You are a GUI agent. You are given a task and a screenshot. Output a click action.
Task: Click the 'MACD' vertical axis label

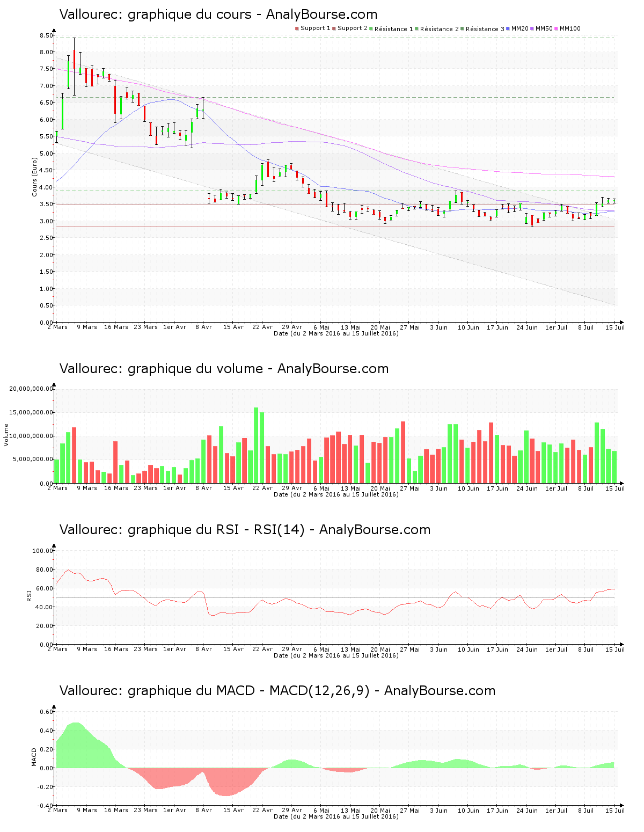pos(34,757)
